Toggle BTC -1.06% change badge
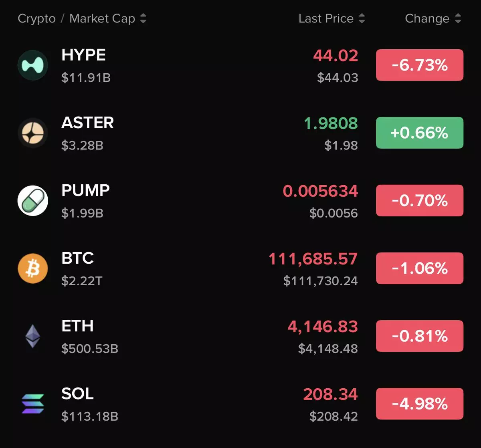This screenshot has height=448, width=481. (420, 268)
